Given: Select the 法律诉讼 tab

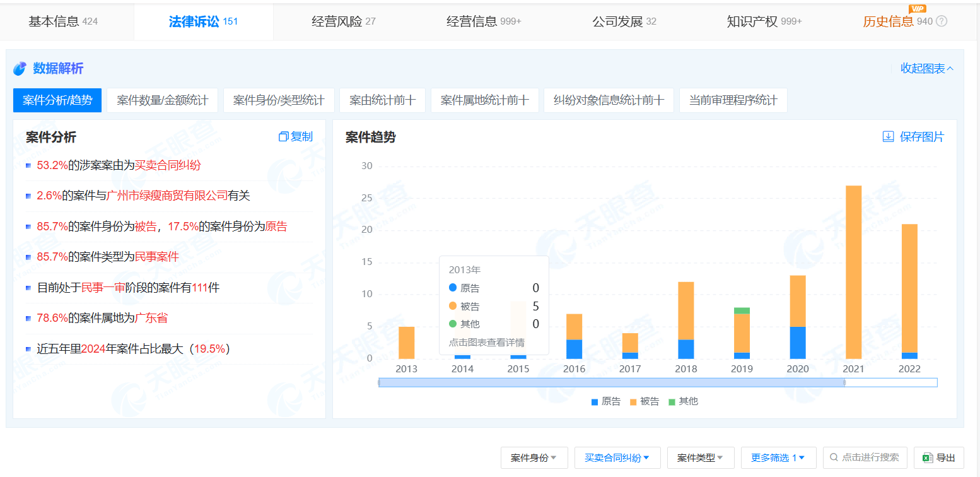Looking at the screenshot, I should [203, 21].
